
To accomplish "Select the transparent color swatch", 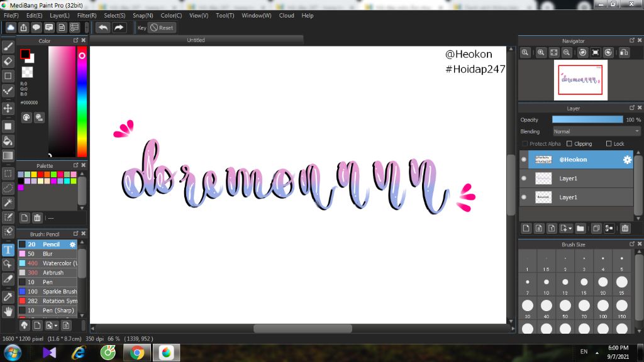I will pos(27,72).
